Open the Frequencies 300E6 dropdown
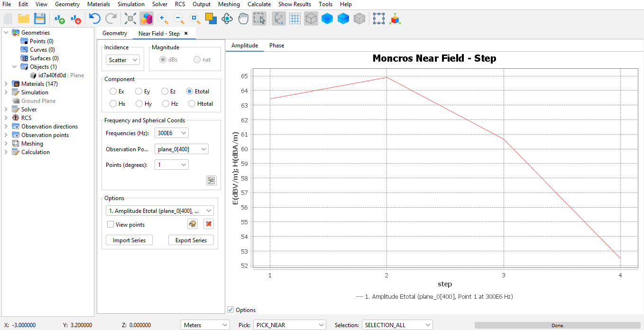The image size is (644, 330). [x=171, y=133]
